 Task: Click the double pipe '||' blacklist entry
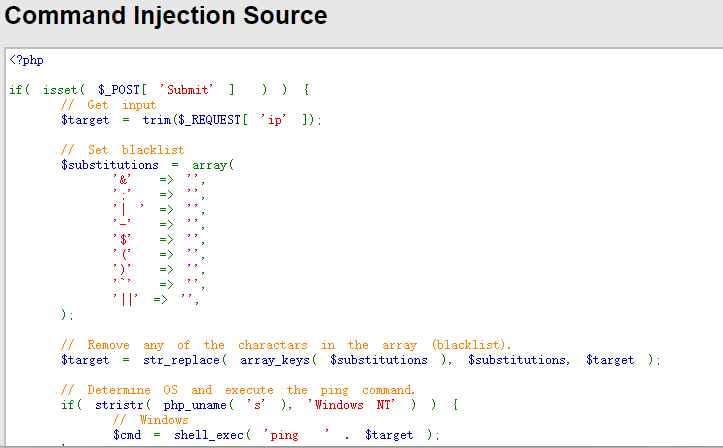point(125,299)
